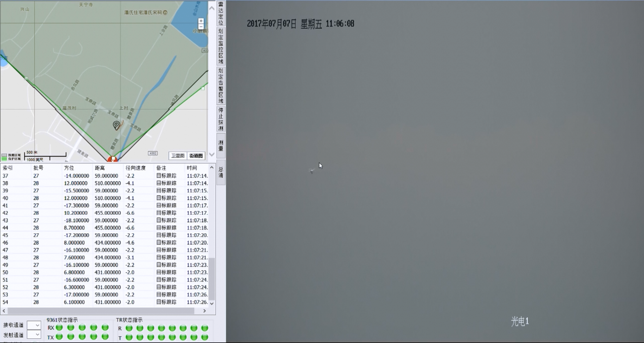The width and height of the screenshot is (644, 343).
Task: Select the 划定告警区域 side button
Action: [221, 86]
